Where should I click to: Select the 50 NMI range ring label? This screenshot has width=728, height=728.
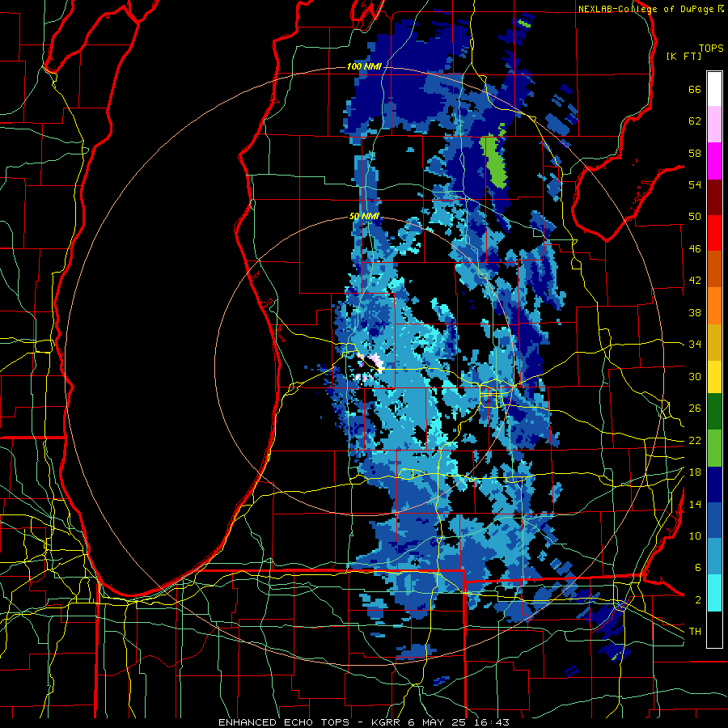pyautogui.click(x=365, y=216)
